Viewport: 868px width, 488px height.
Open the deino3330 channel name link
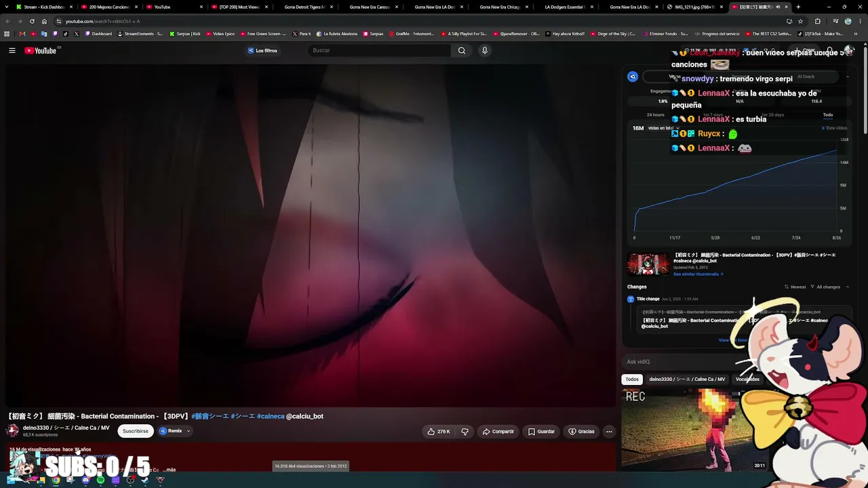tap(66, 428)
